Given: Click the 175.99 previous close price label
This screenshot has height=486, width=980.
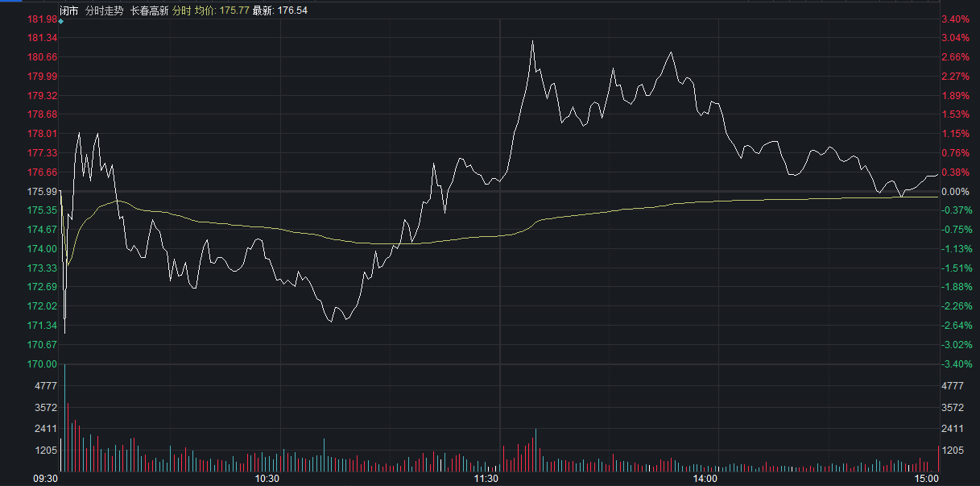Looking at the screenshot, I should [42, 192].
